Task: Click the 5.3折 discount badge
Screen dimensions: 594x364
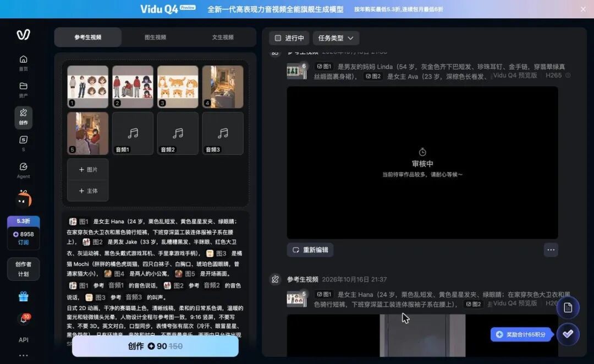Action: click(23, 221)
